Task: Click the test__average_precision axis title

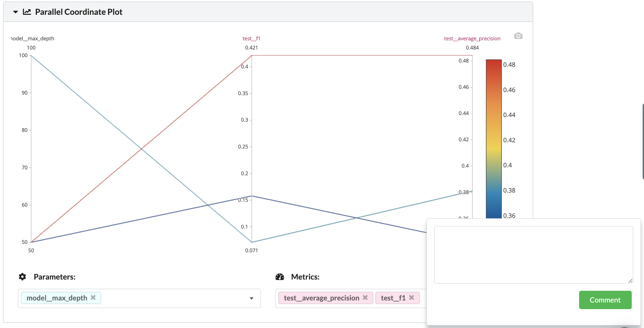Action: [472, 39]
